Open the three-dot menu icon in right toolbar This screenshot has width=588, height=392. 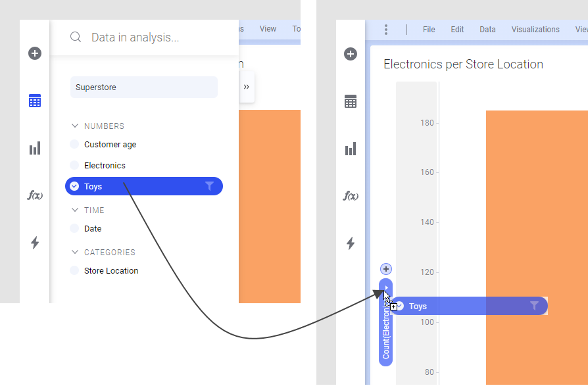386,30
